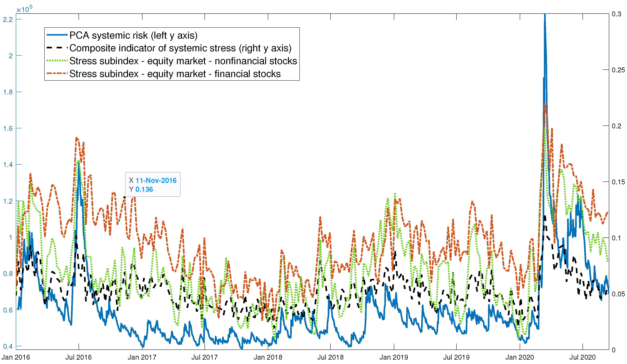Select the data cursor point marker
Image resolution: width=627 pixels, height=364 pixels.
point(124,197)
